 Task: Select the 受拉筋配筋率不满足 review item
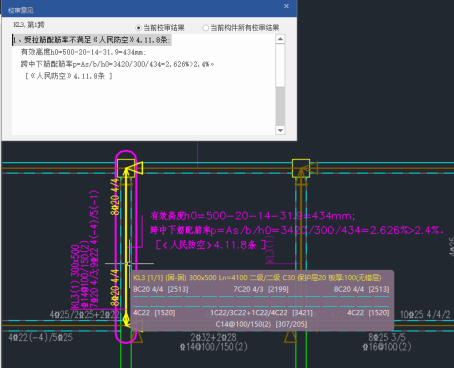coord(92,40)
